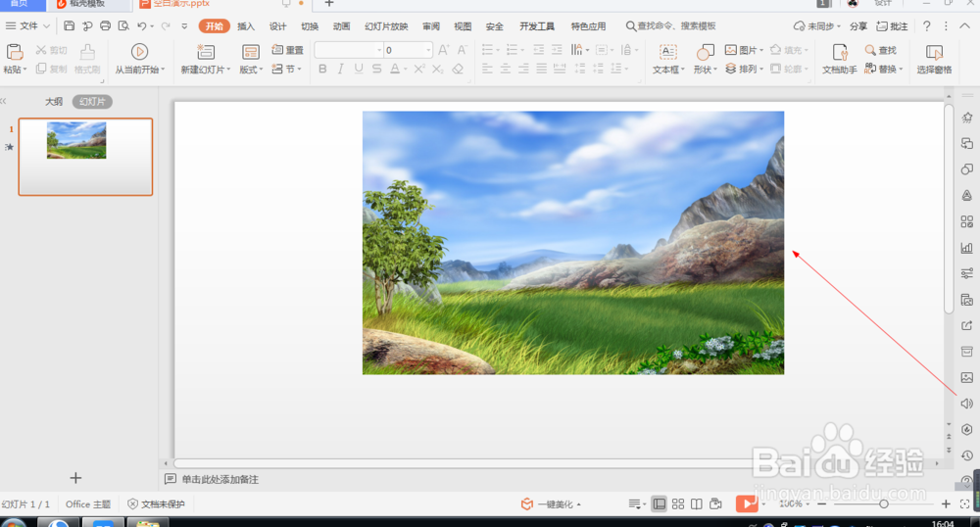This screenshot has width=980, height=527.
Task: Expand the Replace (替换) dropdown
Action: pyautogui.click(x=901, y=69)
